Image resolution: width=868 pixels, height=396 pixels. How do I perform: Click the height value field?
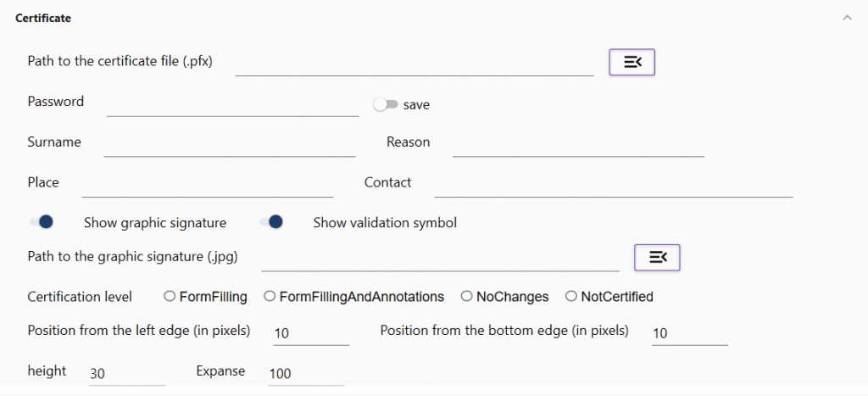click(x=126, y=373)
